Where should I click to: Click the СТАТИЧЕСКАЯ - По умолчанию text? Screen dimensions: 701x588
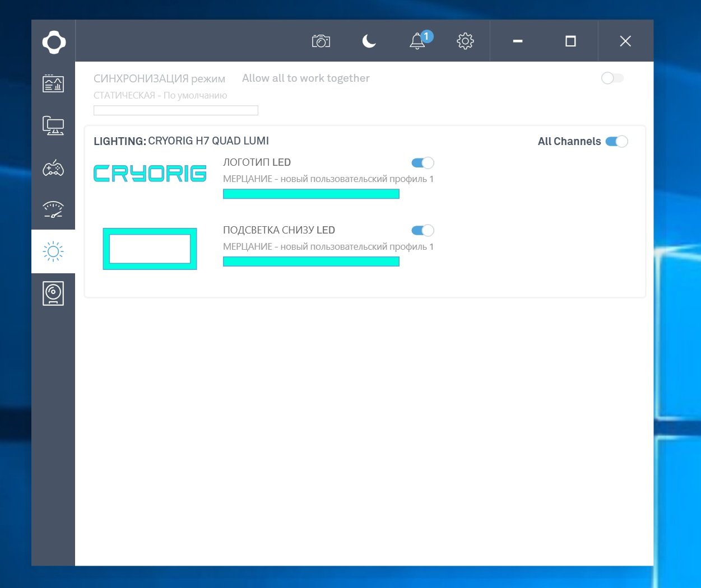click(x=160, y=95)
